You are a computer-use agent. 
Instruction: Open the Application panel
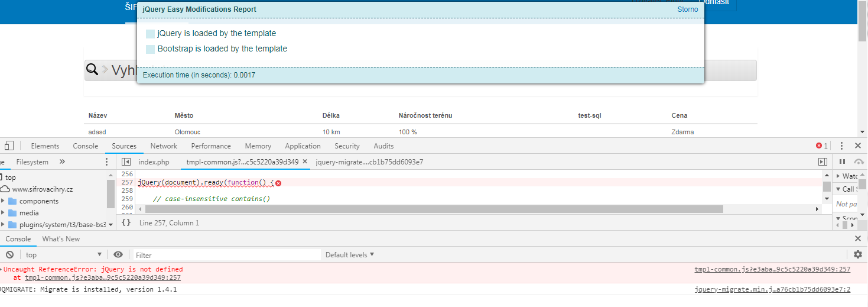(303, 146)
